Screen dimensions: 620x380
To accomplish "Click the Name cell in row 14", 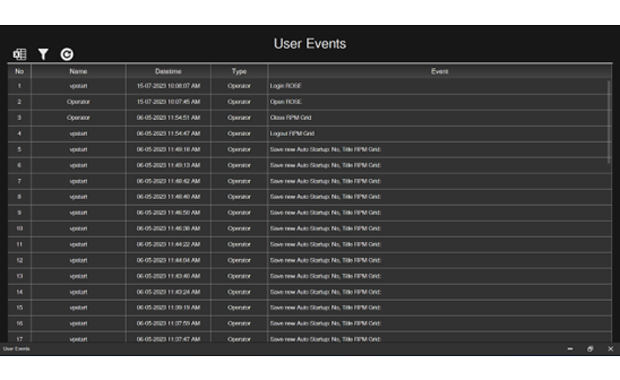I will point(78,291).
